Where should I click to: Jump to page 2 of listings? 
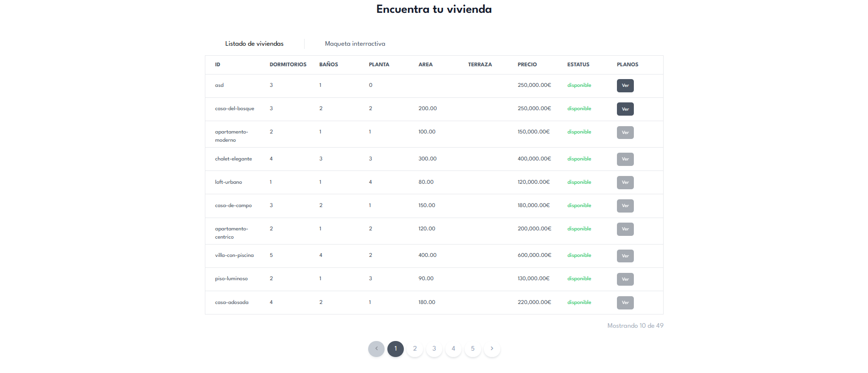tap(415, 349)
